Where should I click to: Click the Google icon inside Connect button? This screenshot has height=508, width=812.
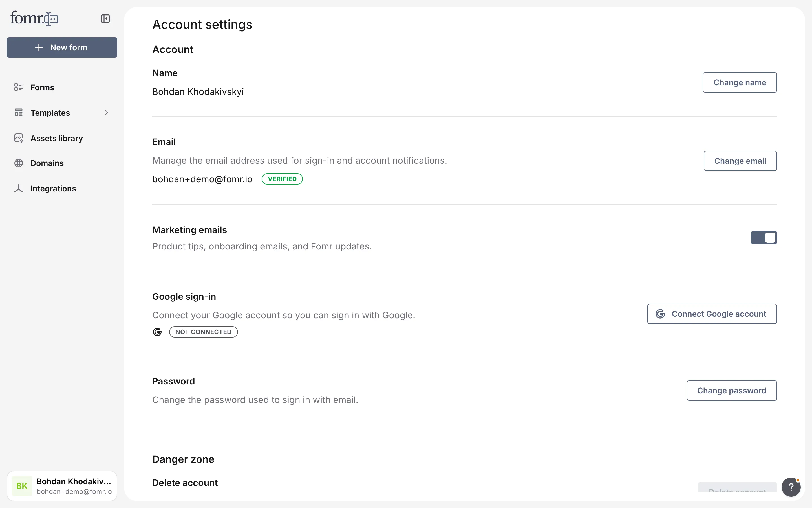click(x=660, y=314)
